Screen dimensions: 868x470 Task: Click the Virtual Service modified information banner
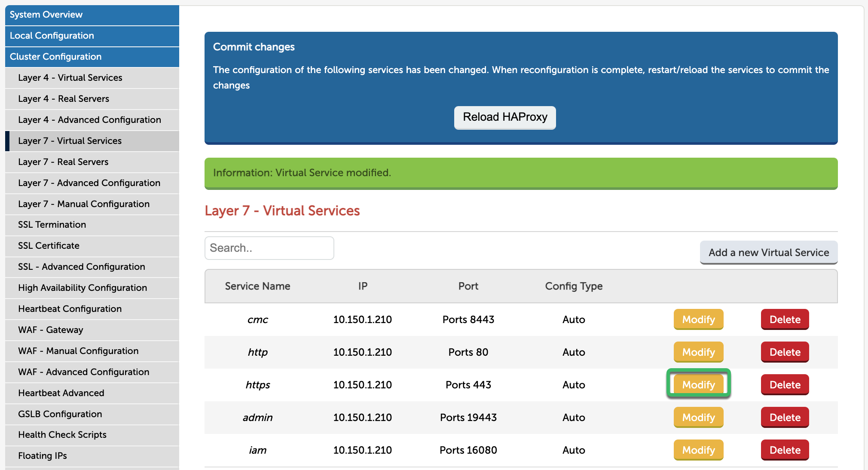pos(521,173)
